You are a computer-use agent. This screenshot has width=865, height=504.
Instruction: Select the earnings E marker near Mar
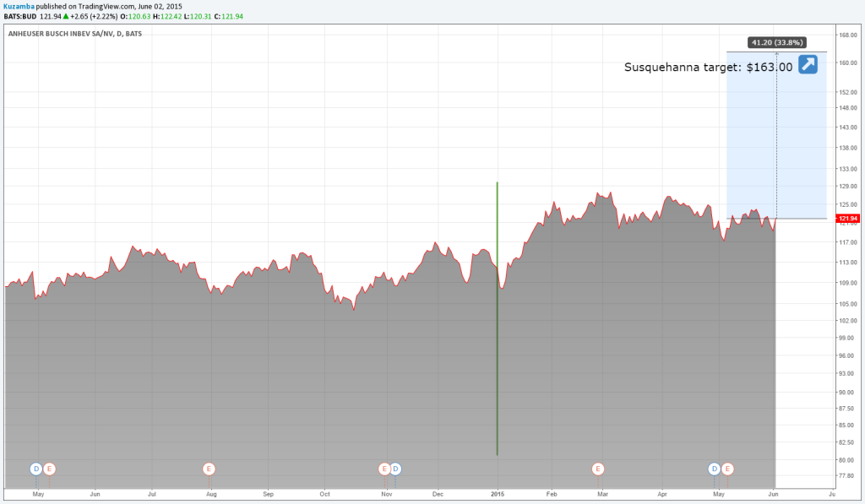[x=597, y=469]
